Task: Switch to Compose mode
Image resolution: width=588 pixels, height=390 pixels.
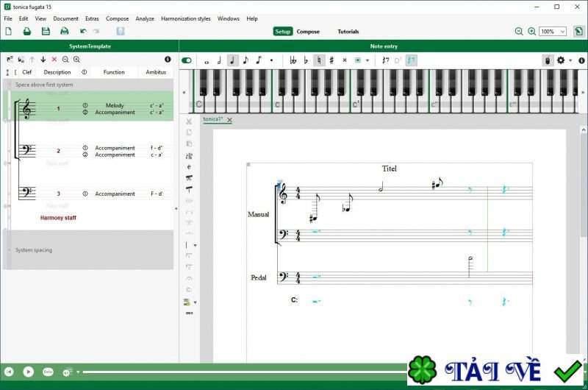Action: [x=308, y=32]
